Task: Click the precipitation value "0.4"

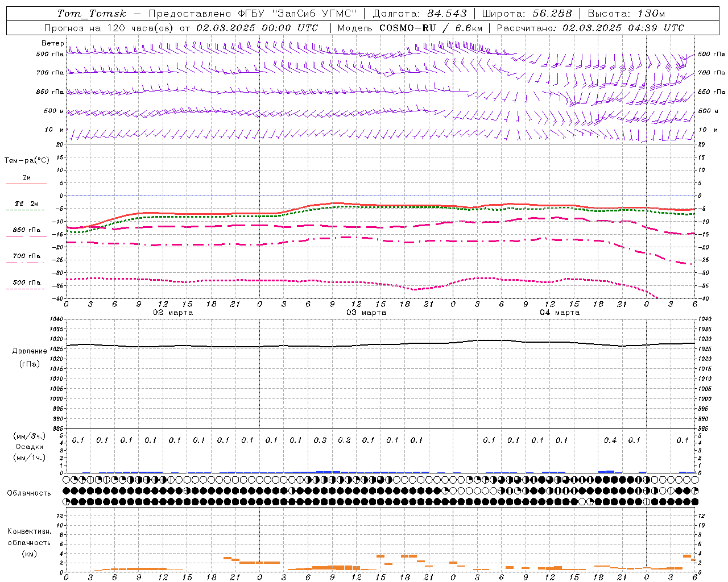Action: (x=610, y=440)
